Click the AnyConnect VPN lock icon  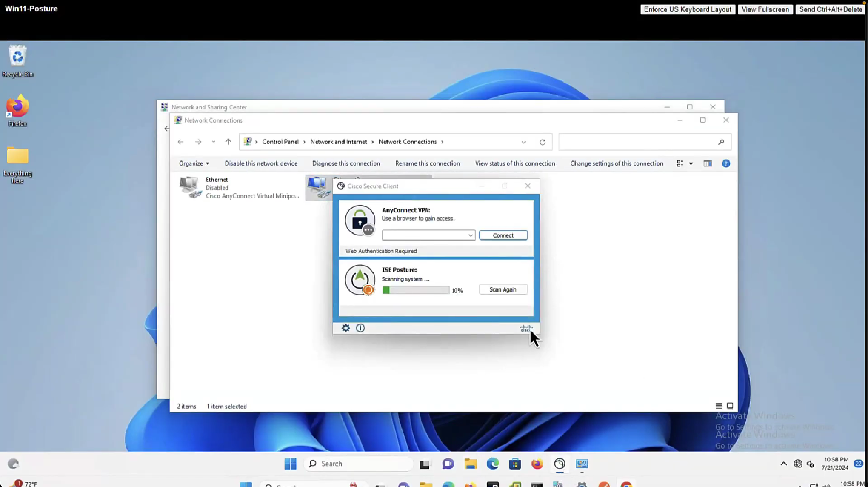360,221
